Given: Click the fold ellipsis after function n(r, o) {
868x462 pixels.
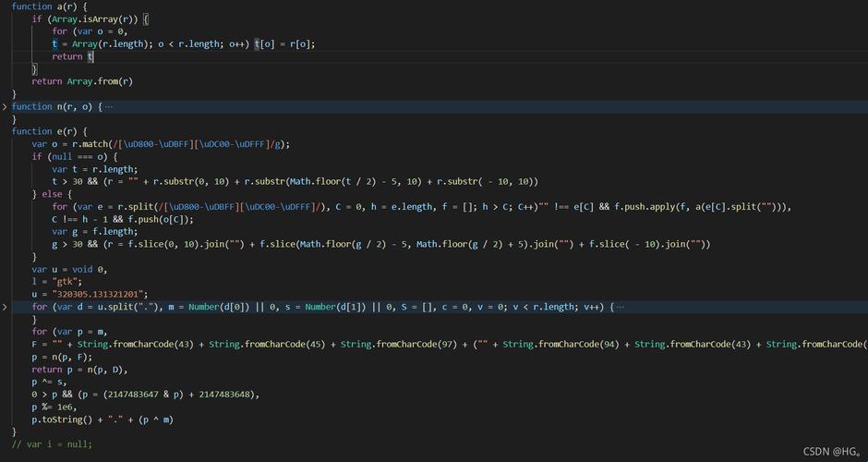Looking at the screenshot, I should pyautogui.click(x=109, y=106).
